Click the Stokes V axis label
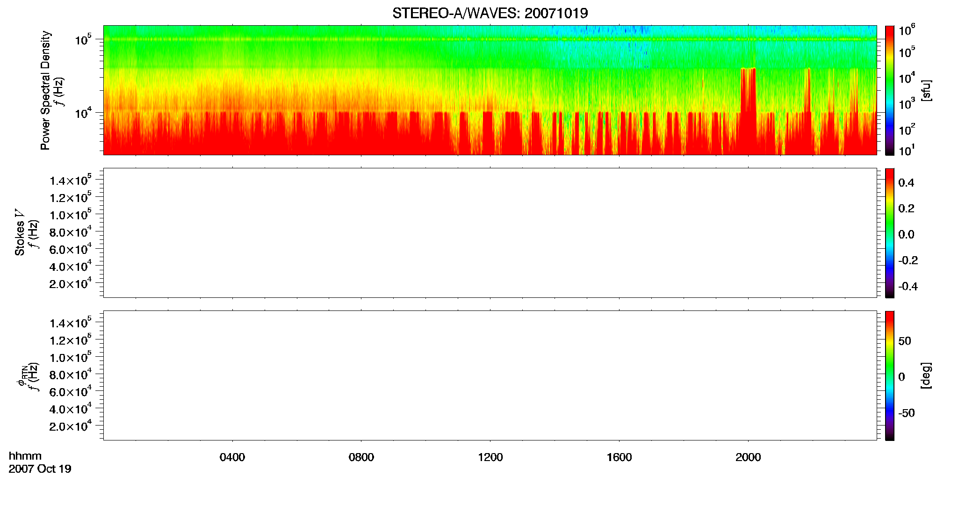 point(20,232)
